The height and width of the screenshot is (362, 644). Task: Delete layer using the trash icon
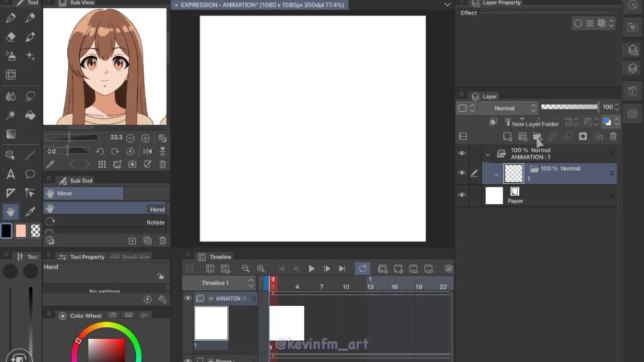click(613, 136)
